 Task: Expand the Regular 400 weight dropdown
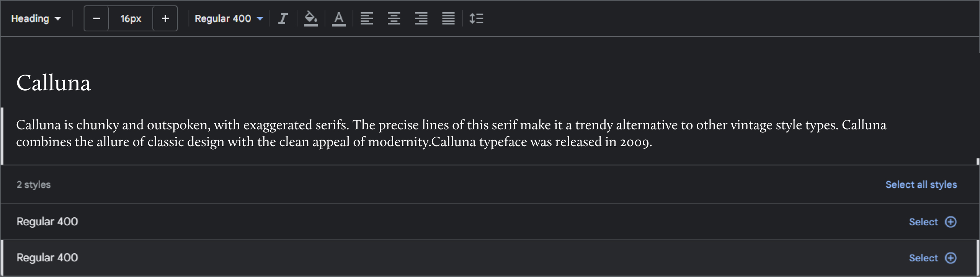(229, 18)
